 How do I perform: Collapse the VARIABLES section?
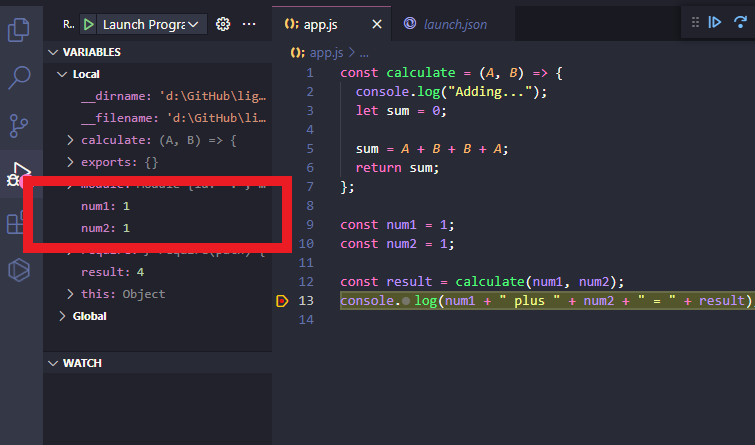(x=55, y=52)
